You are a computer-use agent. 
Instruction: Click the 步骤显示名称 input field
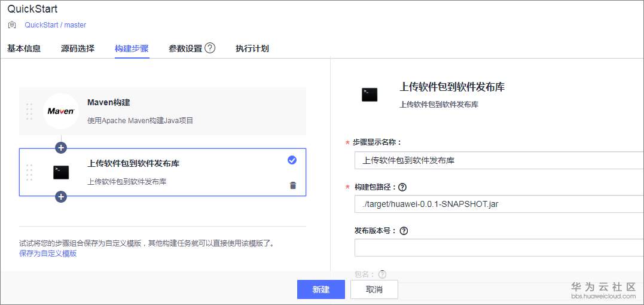pyautogui.click(x=499, y=160)
